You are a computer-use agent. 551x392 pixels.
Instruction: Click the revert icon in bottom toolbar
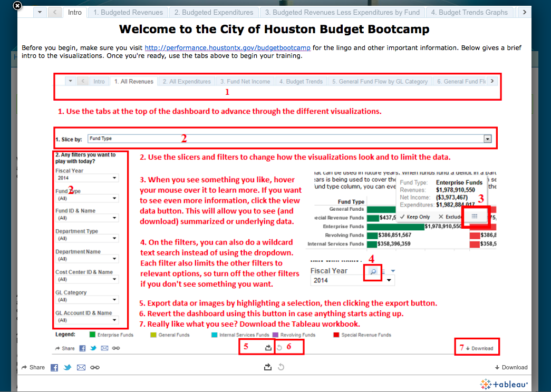[x=281, y=367]
